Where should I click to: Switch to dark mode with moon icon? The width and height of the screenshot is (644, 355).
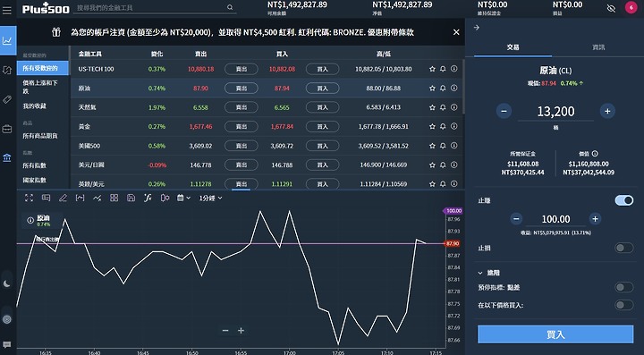[7, 283]
